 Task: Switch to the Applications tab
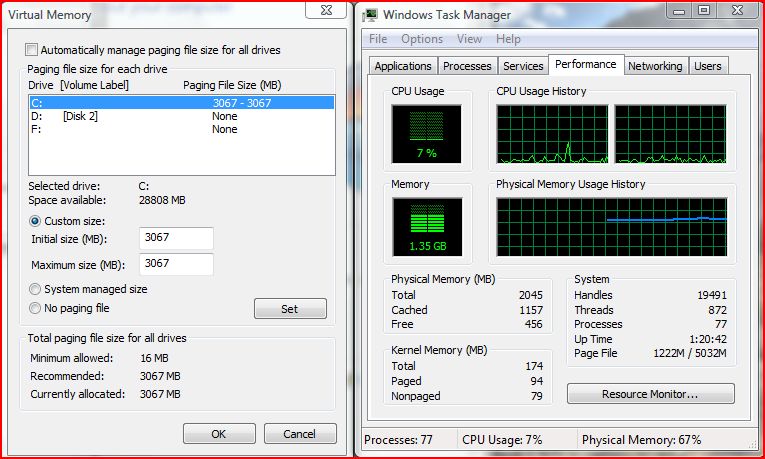[x=403, y=66]
